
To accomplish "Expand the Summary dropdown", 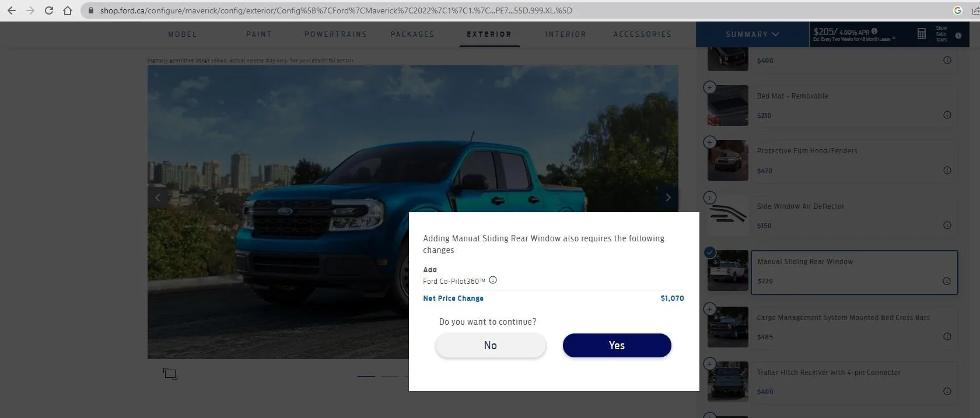I will click(752, 34).
